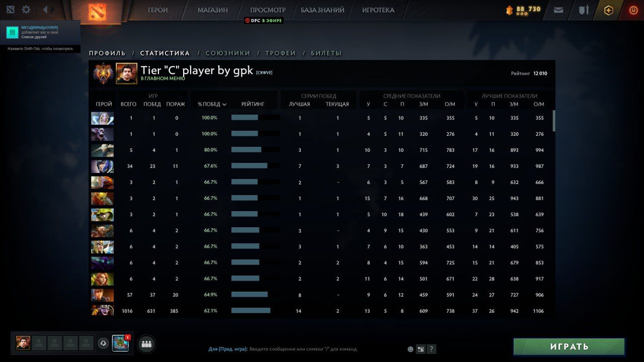Toggle party voice chat headset icon
The width and height of the screenshot is (644, 362).
[x=103, y=343]
